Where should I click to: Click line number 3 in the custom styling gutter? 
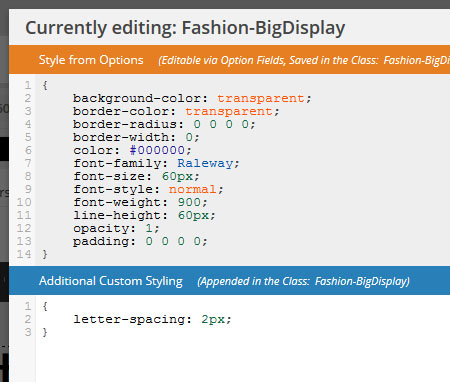[x=28, y=332]
